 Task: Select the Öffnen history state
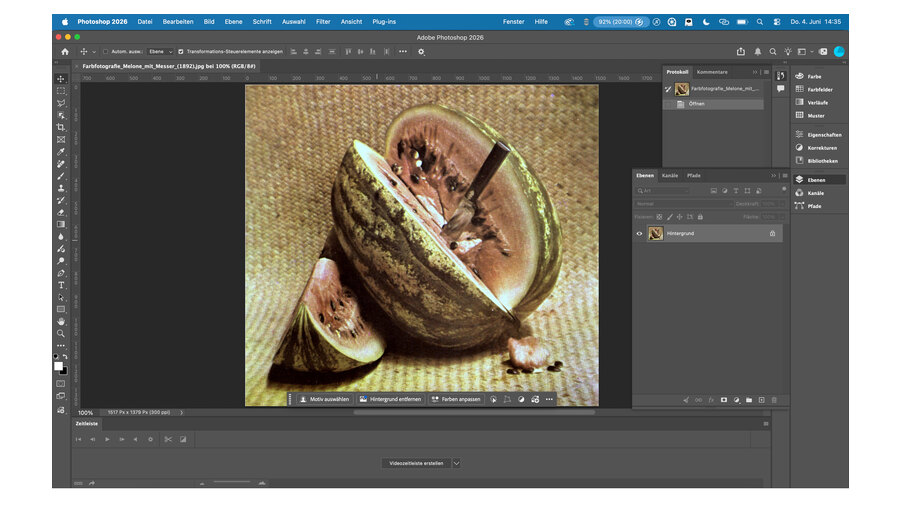click(x=713, y=104)
